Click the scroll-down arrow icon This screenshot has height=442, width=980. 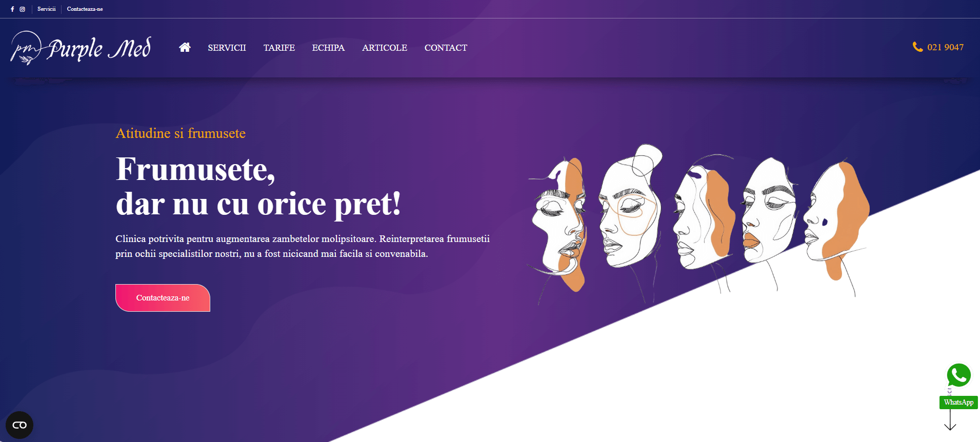(x=950, y=420)
